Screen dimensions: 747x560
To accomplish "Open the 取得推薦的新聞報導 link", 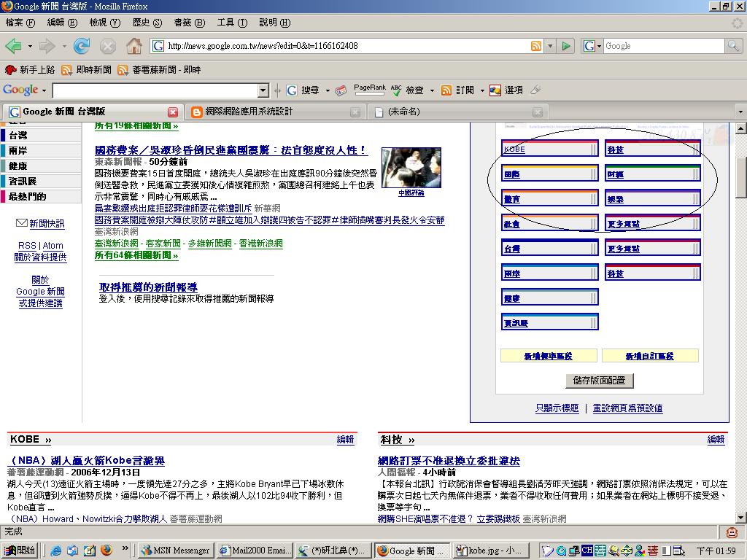I will click(148, 287).
